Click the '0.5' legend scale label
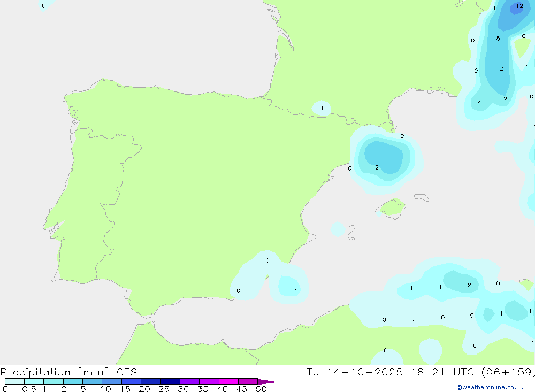 [29, 389]
